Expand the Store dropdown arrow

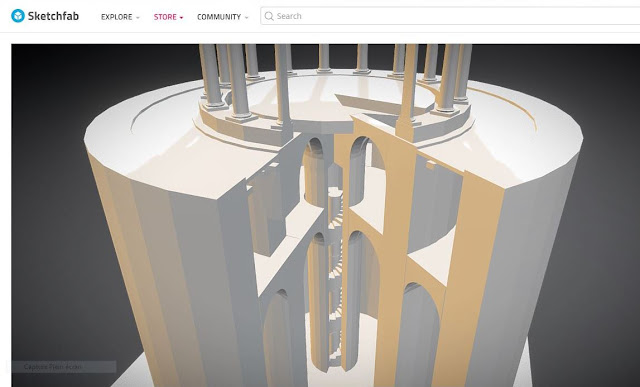pyautogui.click(x=181, y=18)
